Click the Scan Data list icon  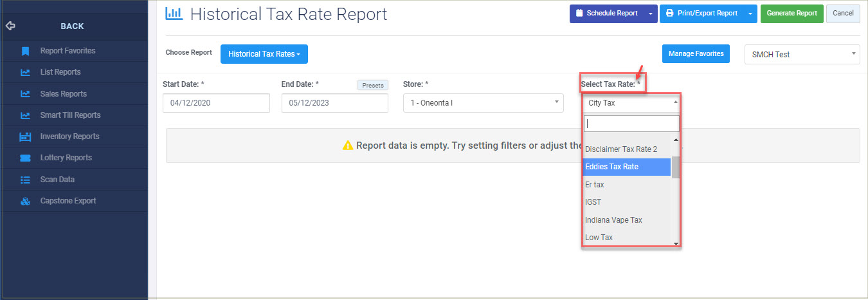(x=25, y=180)
